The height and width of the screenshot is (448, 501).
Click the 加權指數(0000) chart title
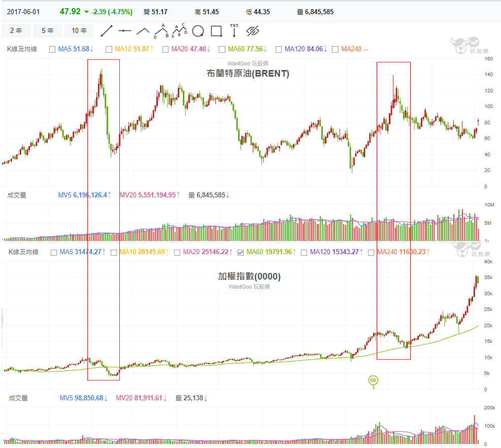pyautogui.click(x=249, y=277)
